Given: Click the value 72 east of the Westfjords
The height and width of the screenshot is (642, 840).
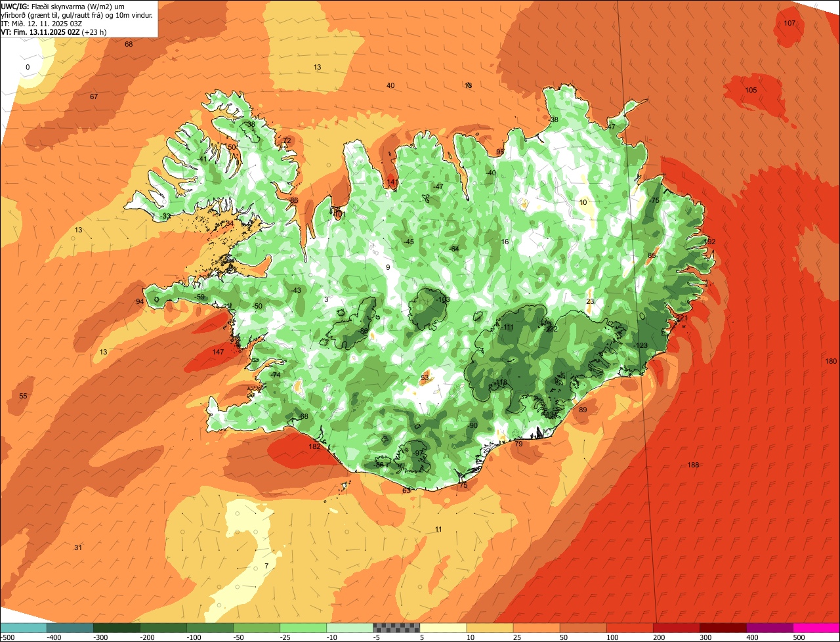Looking at the screenshot, I should (286, 140).
